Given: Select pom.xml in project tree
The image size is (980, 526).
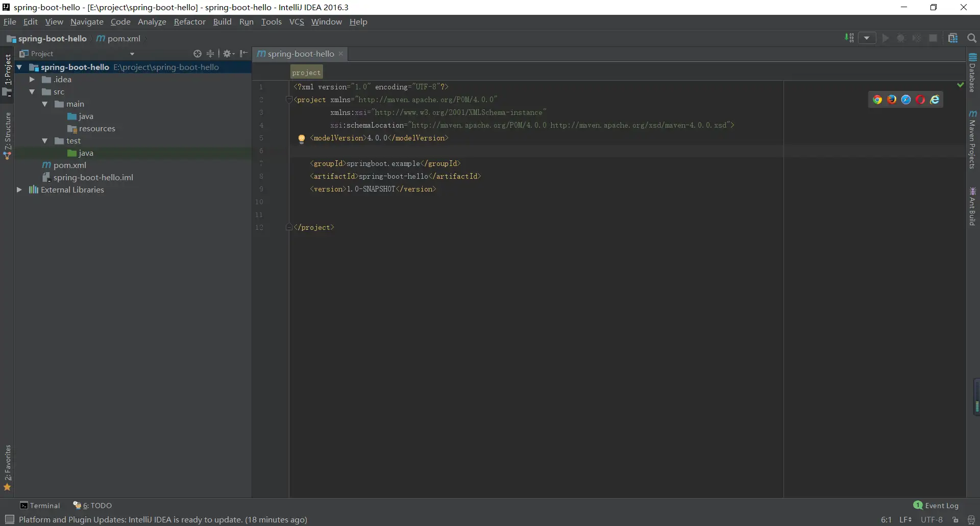Looking at the screenshot, I should pos(69,165).
